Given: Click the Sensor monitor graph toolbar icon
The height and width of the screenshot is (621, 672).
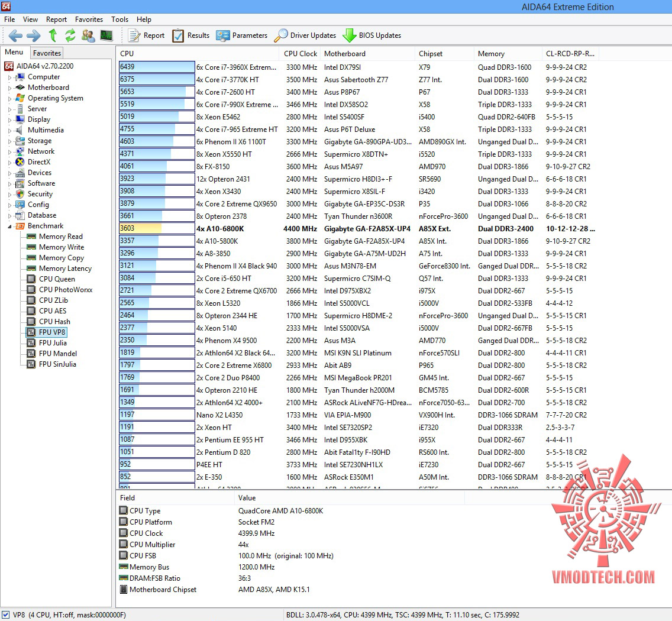Looking at the screenshot, I should click(106, 35).
